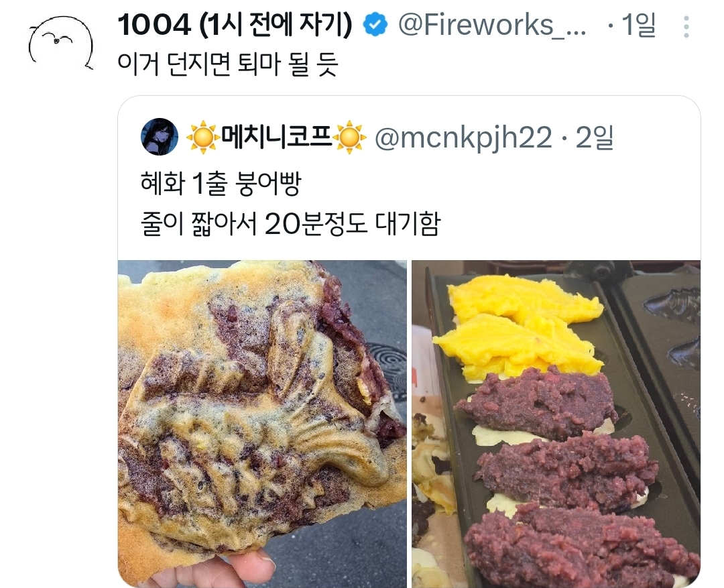The height and width of the screenshot is (588, 724).
Task: Click the 2일 timestamp of quoted tweet
Action: [595, 137]
